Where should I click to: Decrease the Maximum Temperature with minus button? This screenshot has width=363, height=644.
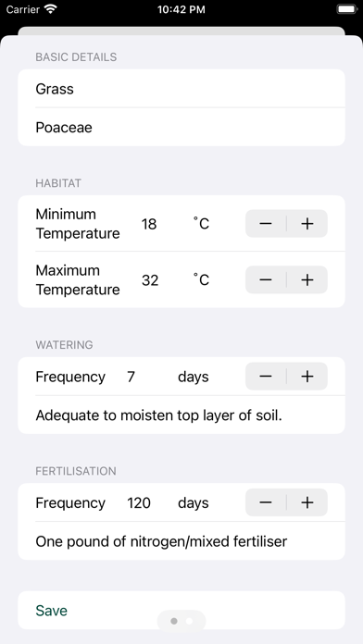click(266, 279)
